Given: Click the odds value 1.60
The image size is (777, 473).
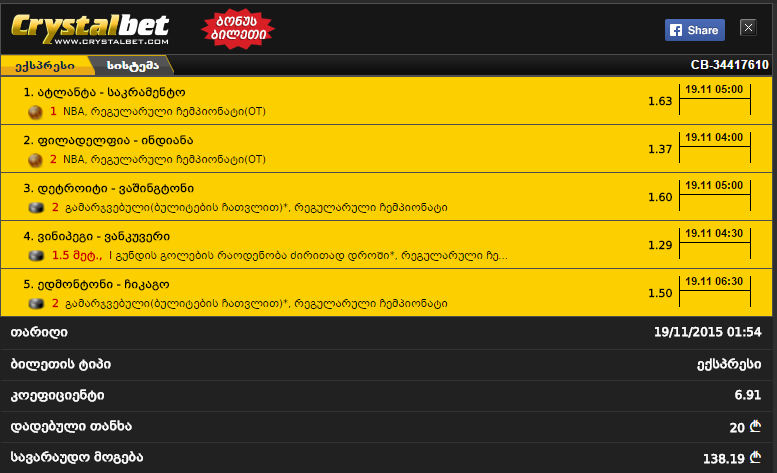Looking at the screenshot, I should (660, 197).
